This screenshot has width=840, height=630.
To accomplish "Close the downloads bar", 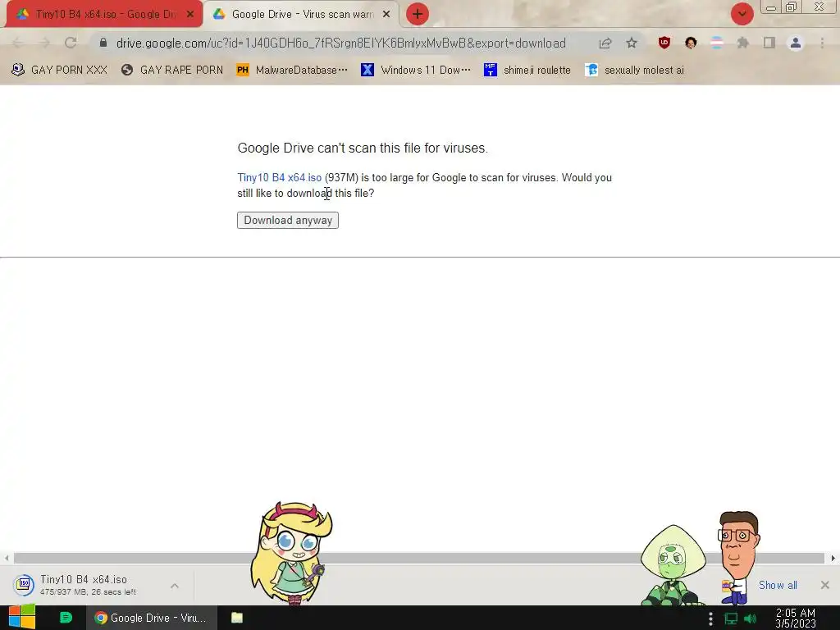I will (x=825, y=585).
